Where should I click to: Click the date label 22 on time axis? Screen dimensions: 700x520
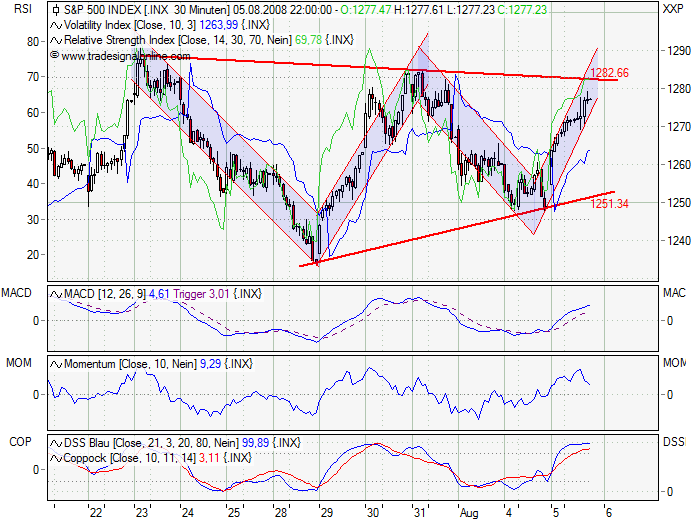click(96, 512)
